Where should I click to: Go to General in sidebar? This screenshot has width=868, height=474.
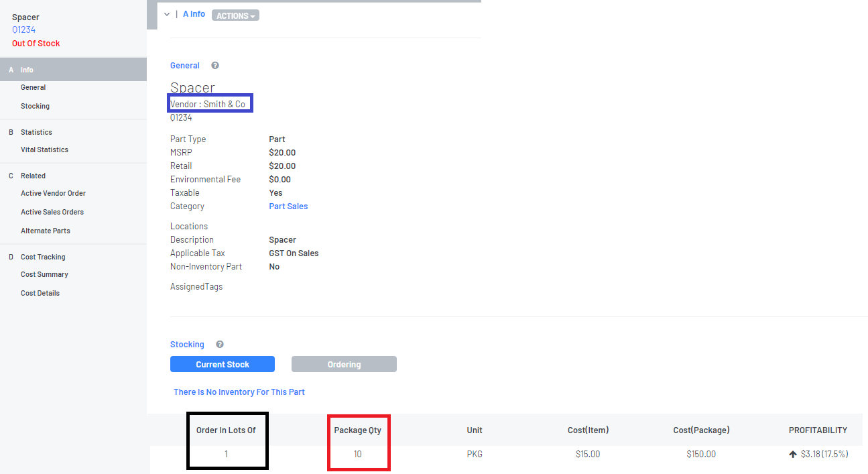point(34,87)
